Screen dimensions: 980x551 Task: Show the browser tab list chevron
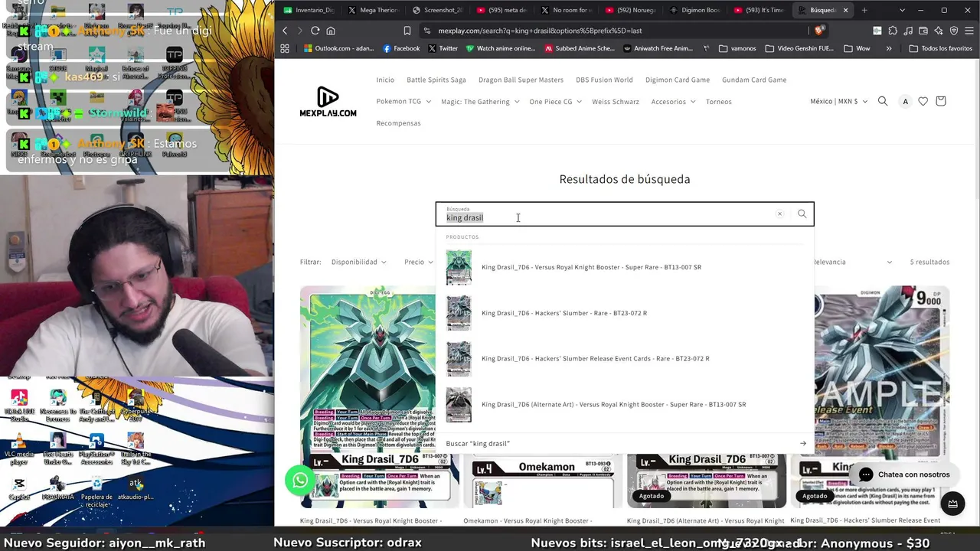[902, 10]
